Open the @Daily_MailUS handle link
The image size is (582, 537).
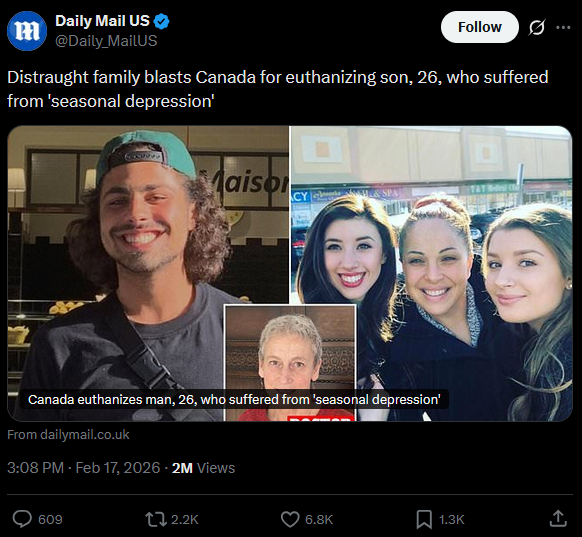tap(106, 41)
